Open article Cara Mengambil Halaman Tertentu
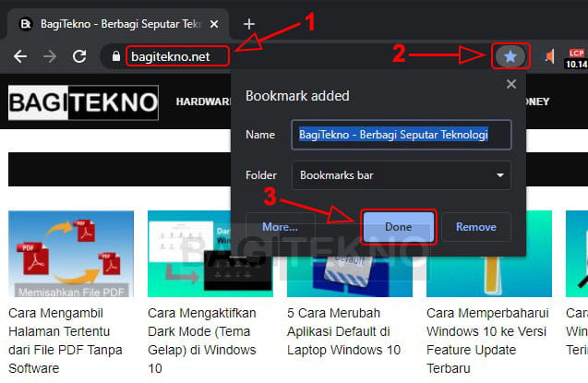 (x=66, y=341)
